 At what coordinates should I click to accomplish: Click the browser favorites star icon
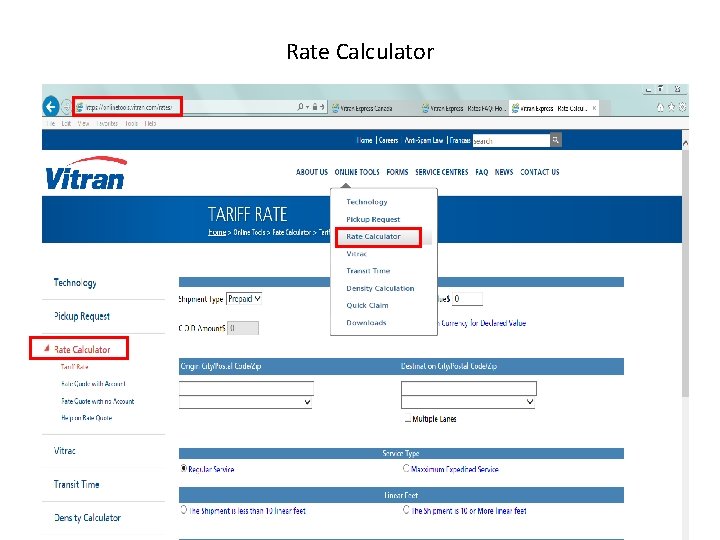(671, 107)
